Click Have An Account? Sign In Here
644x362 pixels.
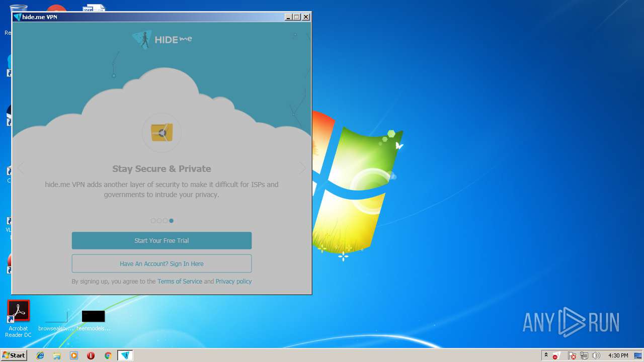click(x=162, y=263)
